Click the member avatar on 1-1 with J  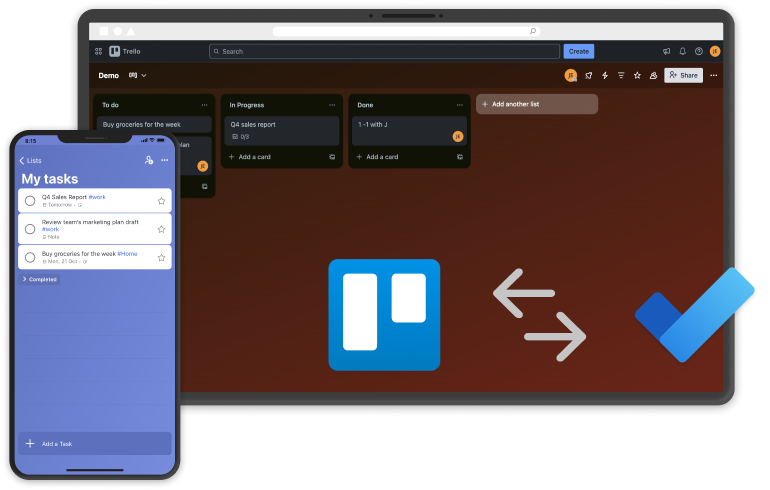pos(458,136)
